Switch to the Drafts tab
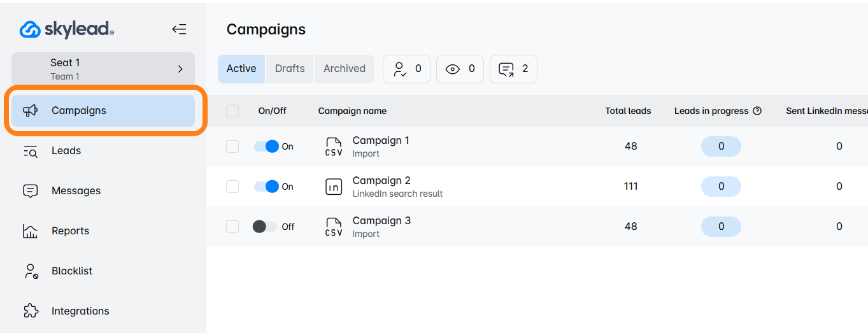This screenshot has width=868, height=333. coord(290,69)
